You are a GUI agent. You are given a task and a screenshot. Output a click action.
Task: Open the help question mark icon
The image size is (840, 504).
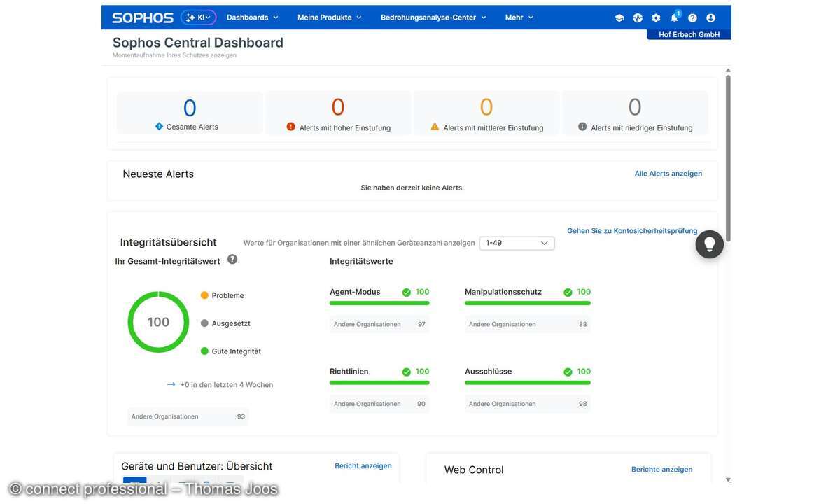point(692,18)
